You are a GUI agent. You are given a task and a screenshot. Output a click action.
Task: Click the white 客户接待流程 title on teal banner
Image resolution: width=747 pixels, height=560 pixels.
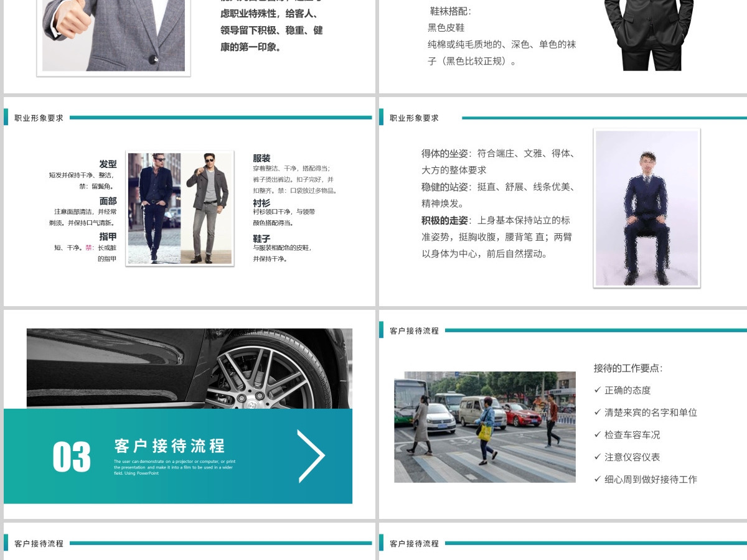coord(169,446)
